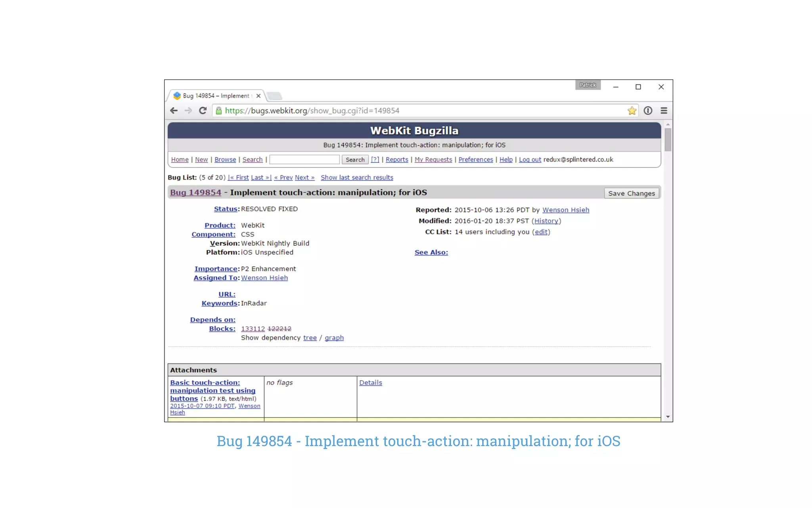Open the Reports link
812x508 pixels.
point(397,160)
